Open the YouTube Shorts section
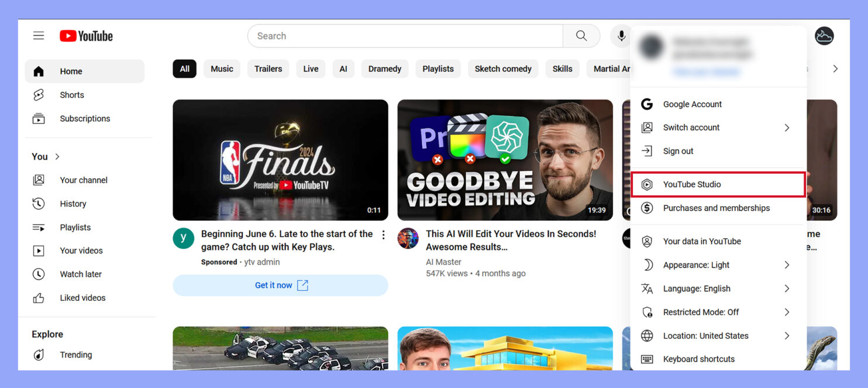868x388 pixels. point(71,94)
